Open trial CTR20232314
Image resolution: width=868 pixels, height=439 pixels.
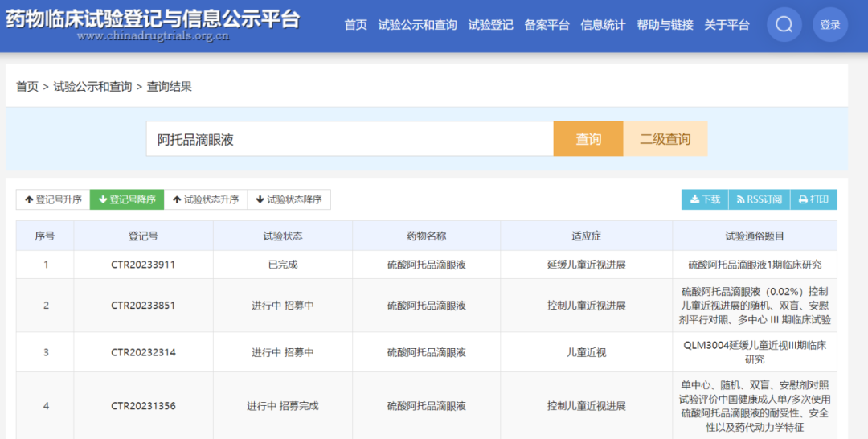pyautogui.click(x=143, y=352)
